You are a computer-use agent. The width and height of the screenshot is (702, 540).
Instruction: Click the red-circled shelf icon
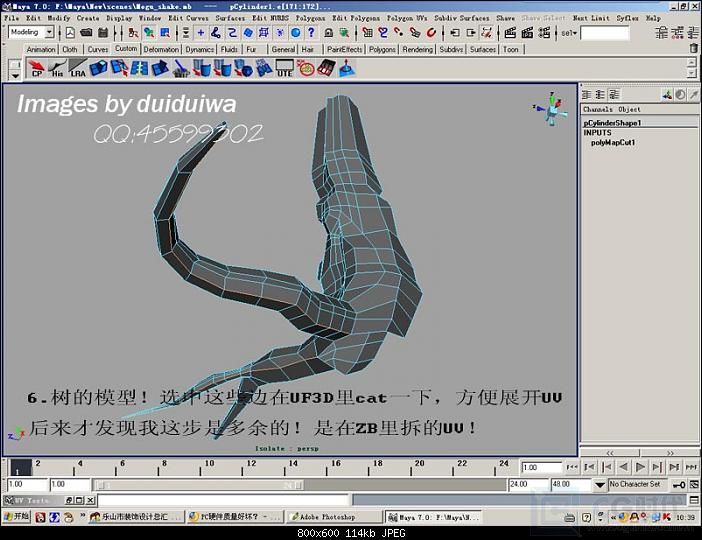coord(307,69)
